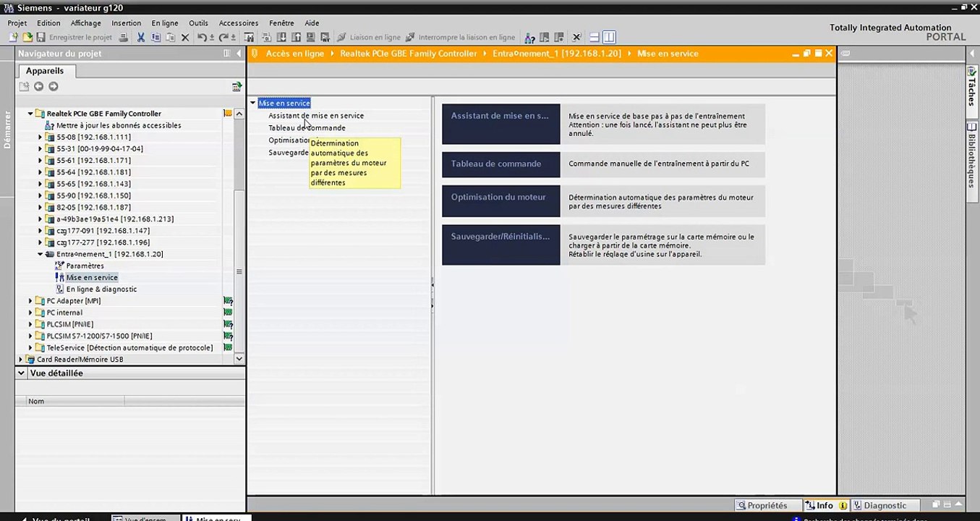The width and height of the screenshot is (980, 521).
Task: Expand the 55-64 [192.168.1.181] node
Action: click(x=41, y=172)
